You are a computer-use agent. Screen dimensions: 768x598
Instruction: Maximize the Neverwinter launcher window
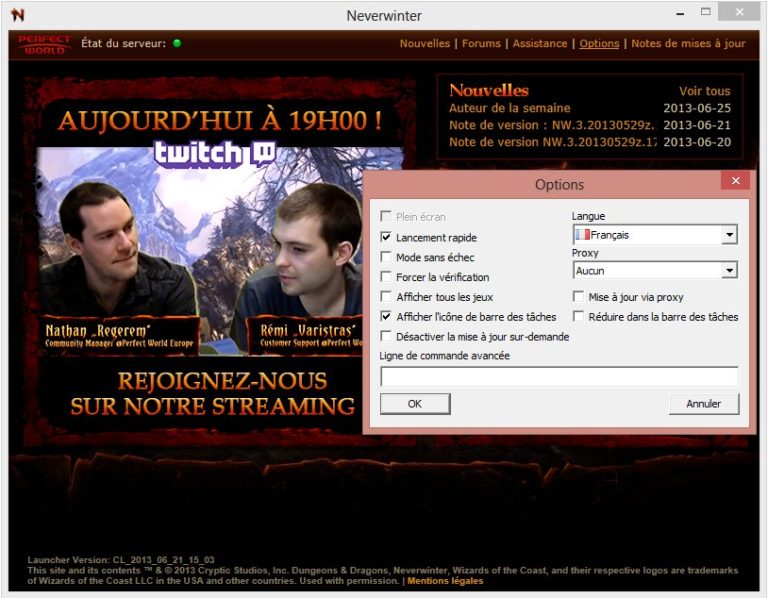click(x=705, y=12)
